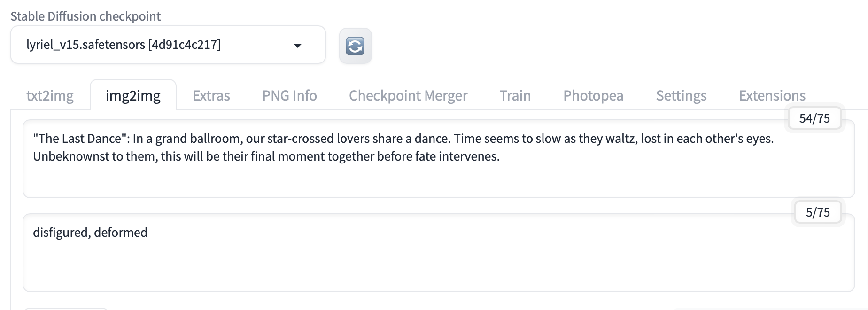The image size is (868, 310).
Task: Open the Checkpoint Merger tab
Action: coord(408,95)
